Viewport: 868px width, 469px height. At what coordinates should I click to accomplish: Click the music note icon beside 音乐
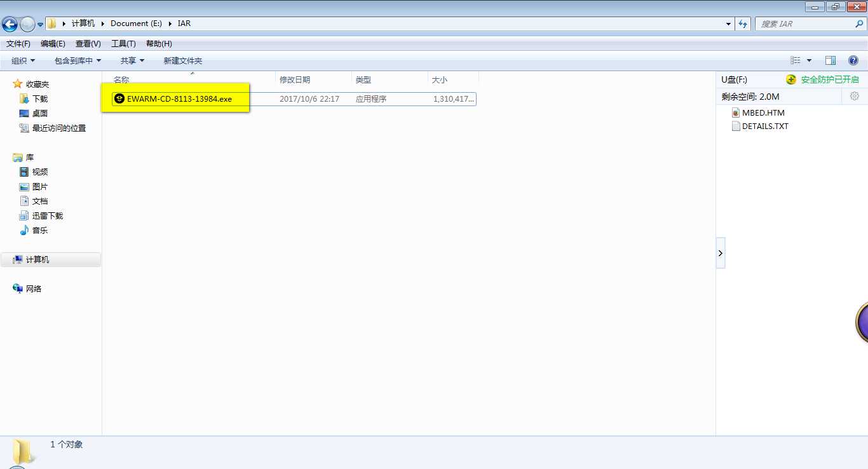point(24,230)
